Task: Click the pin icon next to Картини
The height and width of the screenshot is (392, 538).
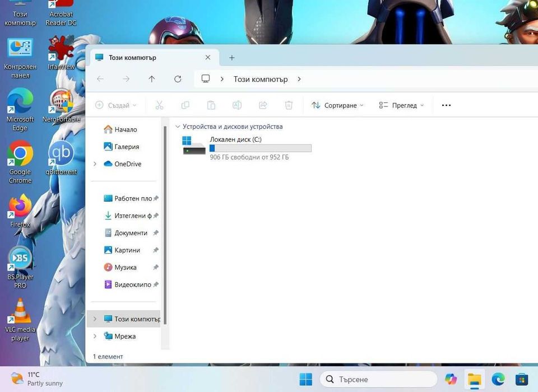Action: [156, 250]
